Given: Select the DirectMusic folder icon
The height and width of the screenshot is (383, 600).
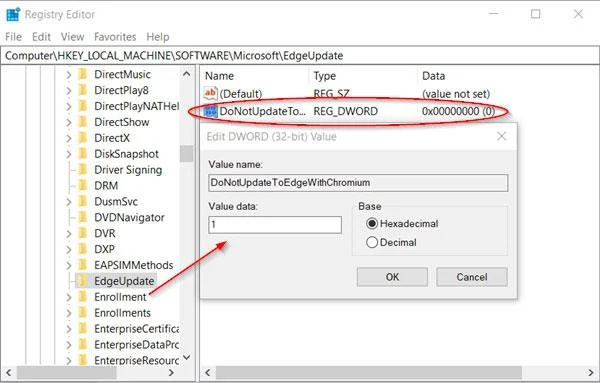Looking at the screenshot, I should coord(83,74).
